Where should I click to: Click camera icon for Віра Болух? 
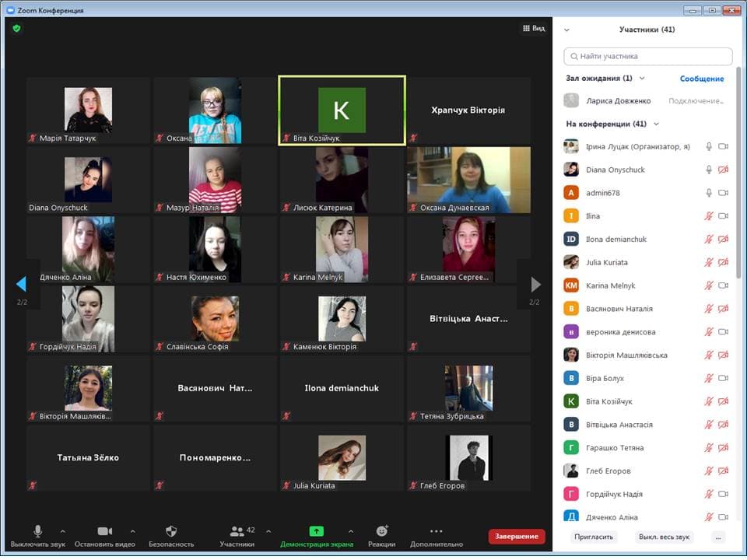(x=723, y=378)
